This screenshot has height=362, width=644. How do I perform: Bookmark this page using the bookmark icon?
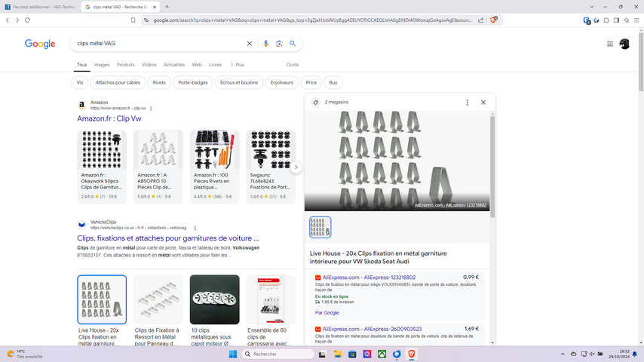pos(133,20)
